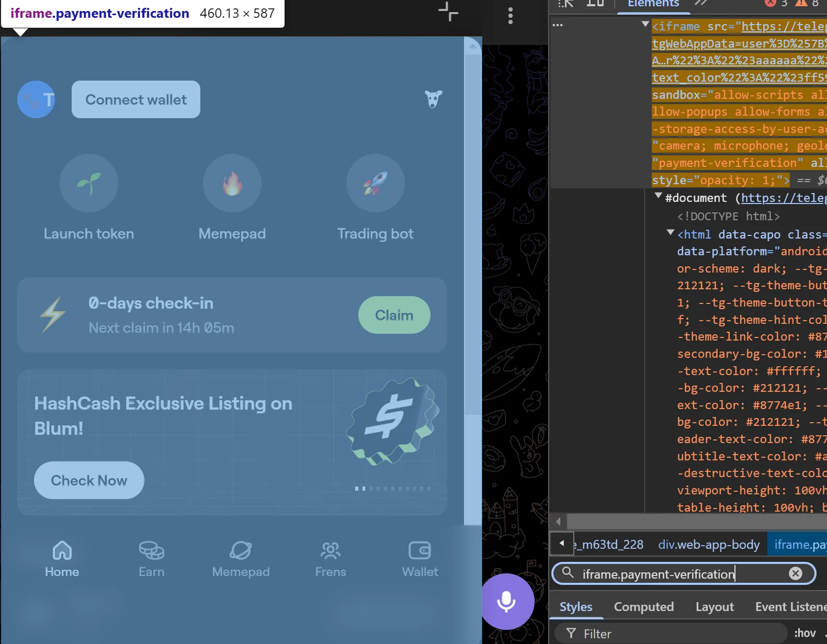Screen dimensions: 827x644
Task: Click the styles Filter input field
Action: [x=675, y=634]
